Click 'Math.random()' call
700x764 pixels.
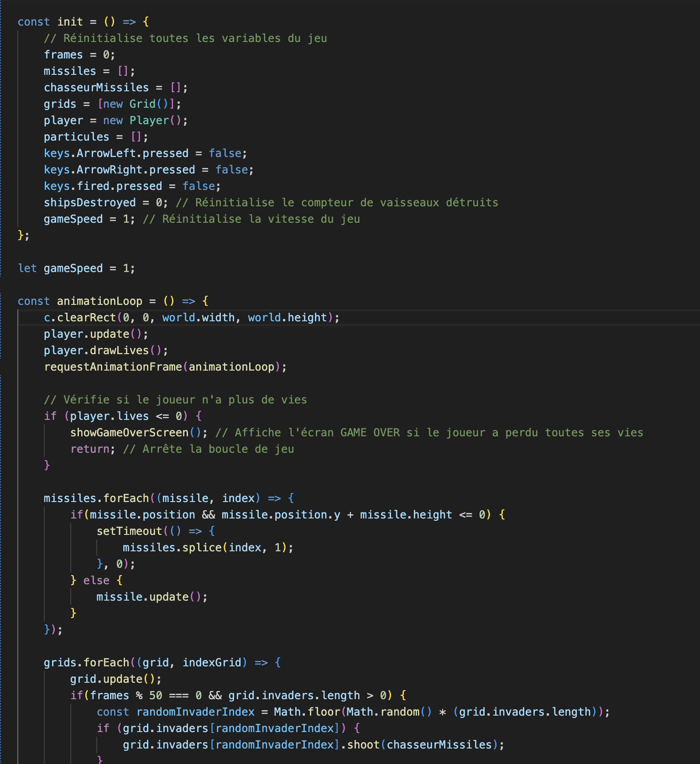389,712
